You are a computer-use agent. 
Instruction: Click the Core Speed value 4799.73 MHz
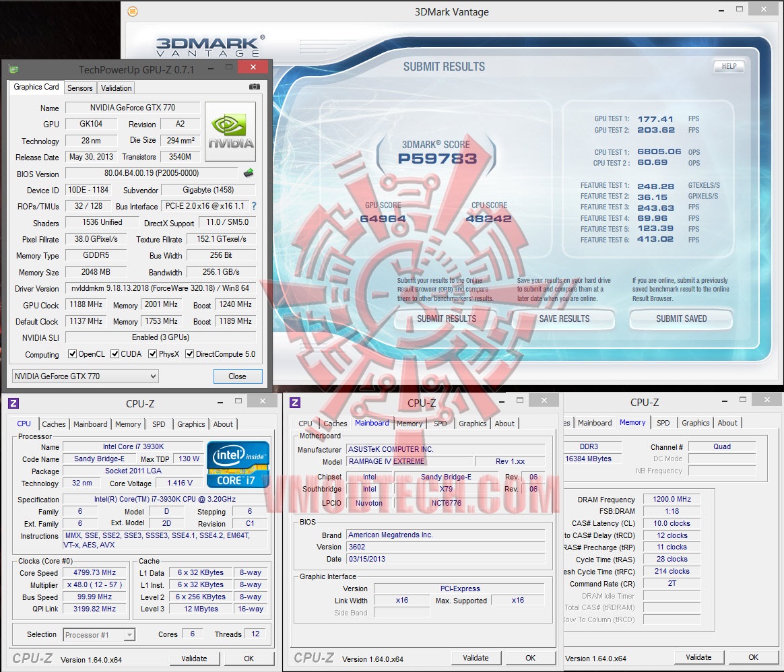(94, 572)
